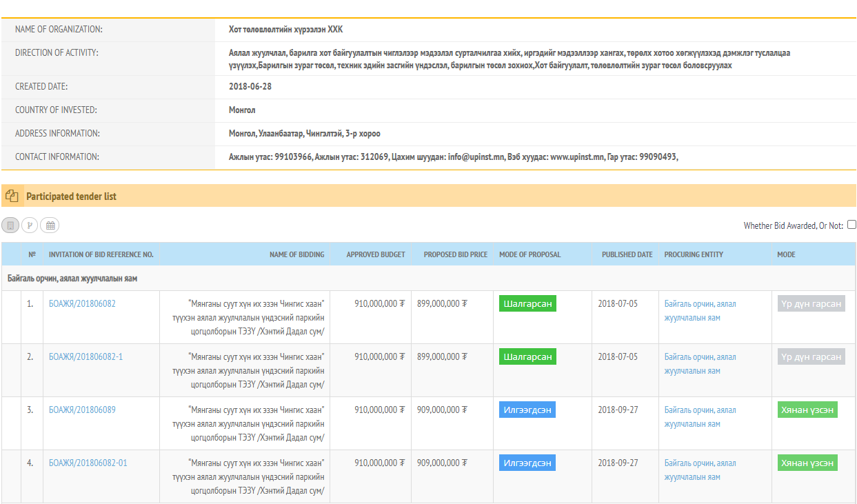
Task: Click the documents icon beside Participated tender list
Action: click(x=11, y=196)
